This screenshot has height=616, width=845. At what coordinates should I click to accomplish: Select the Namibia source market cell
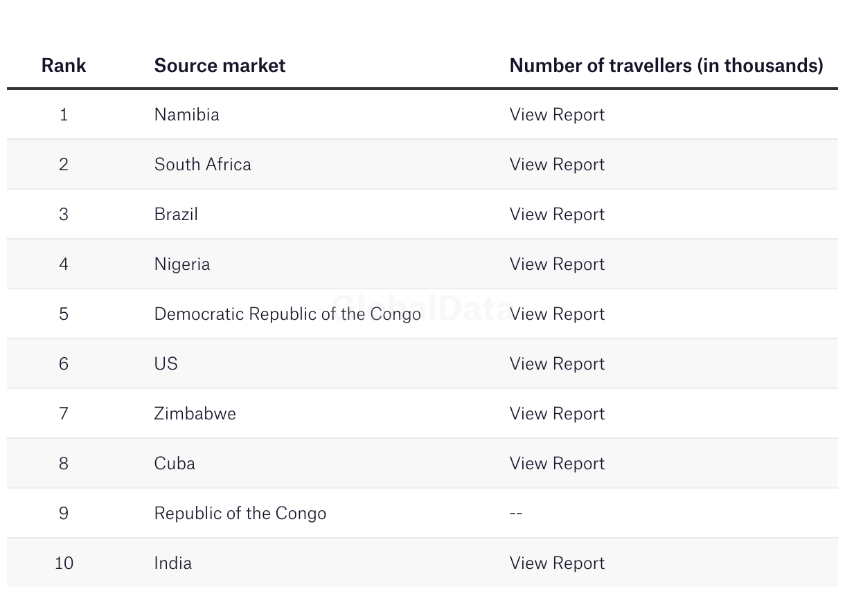[x=186, y=114]
